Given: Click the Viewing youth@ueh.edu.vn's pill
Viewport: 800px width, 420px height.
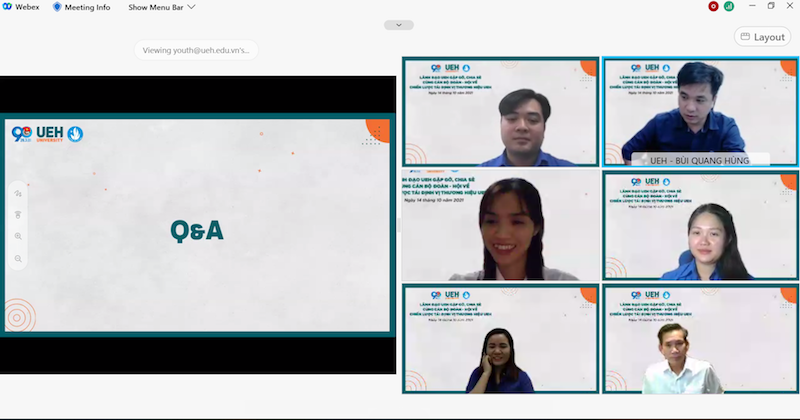Looking at the screenshot, I should (196, 50).
